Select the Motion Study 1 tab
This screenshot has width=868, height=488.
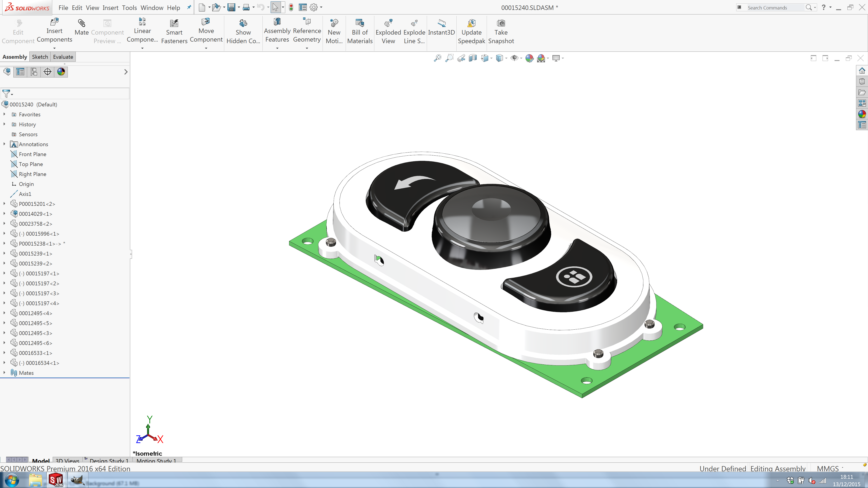tap(156, 461)
